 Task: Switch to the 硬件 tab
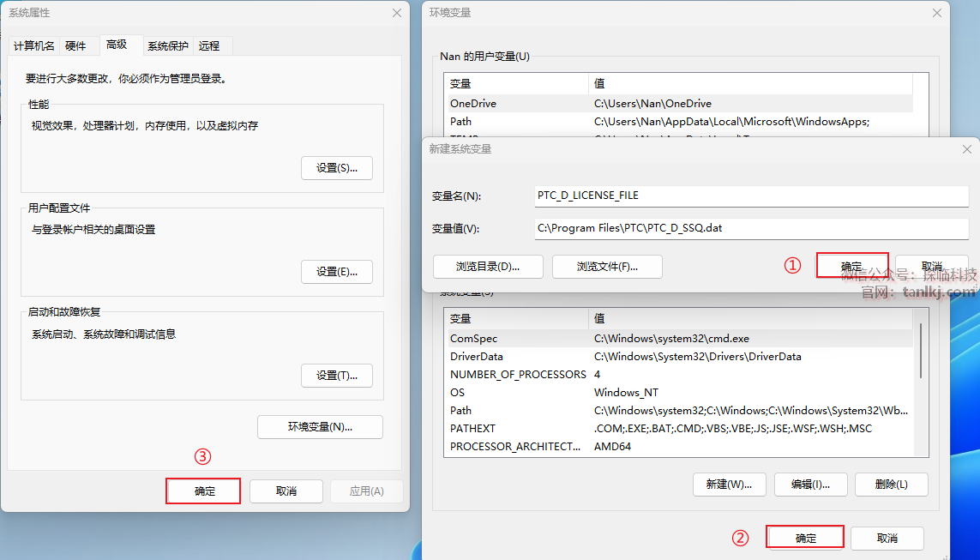pos(75,45)
